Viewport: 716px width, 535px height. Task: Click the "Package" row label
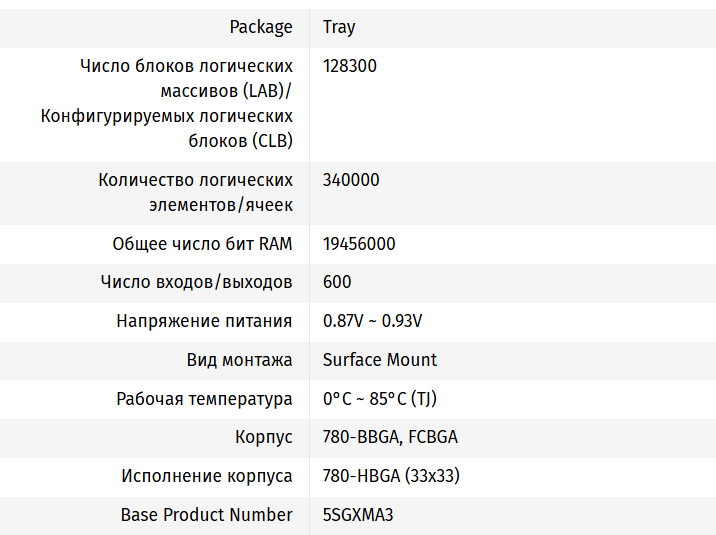click(x=261, y=27)
